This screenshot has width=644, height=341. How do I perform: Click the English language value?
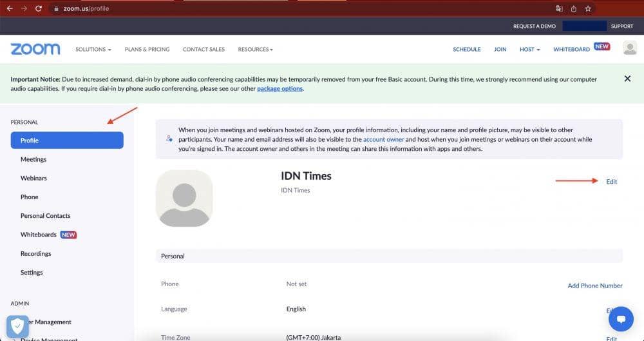[296, 309]
